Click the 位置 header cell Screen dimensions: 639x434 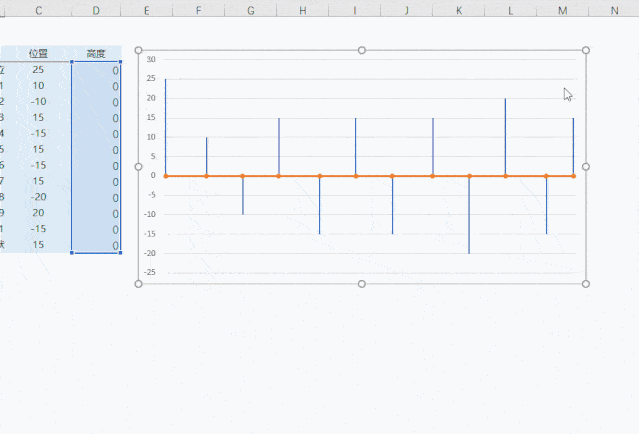[38, 53]
